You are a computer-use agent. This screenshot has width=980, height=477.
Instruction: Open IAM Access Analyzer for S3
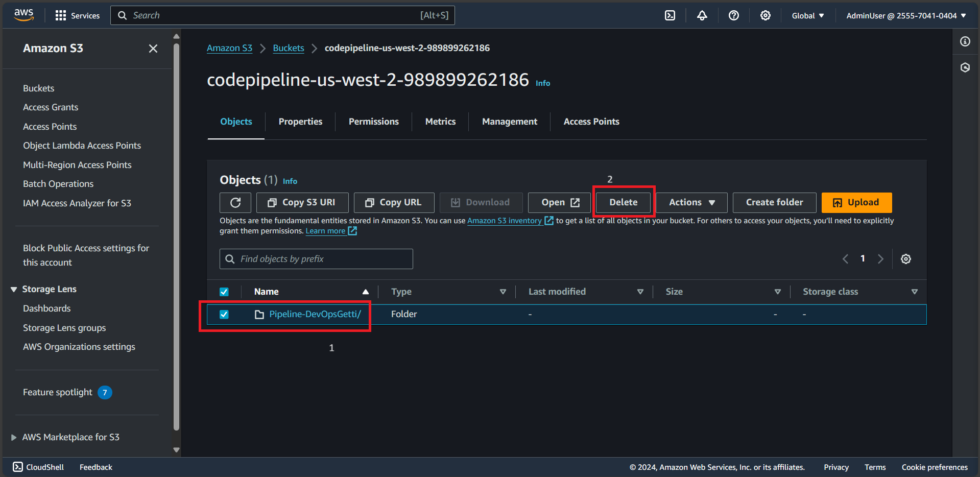(77, 203)
